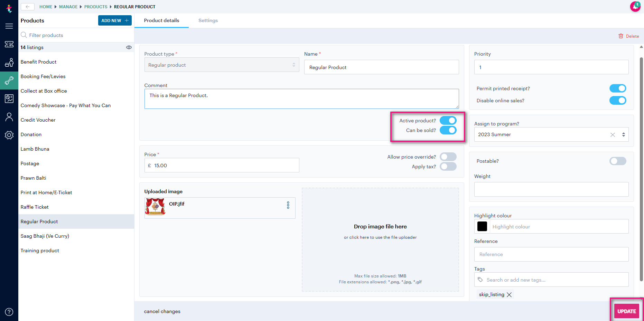
Task: Remove the skip_listing tag
Action: coord(509,295)
